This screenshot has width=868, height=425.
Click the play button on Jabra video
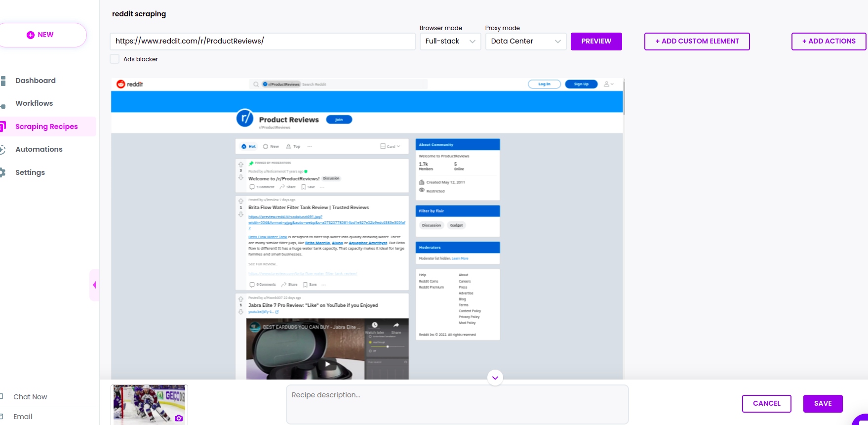click(327, 364)
